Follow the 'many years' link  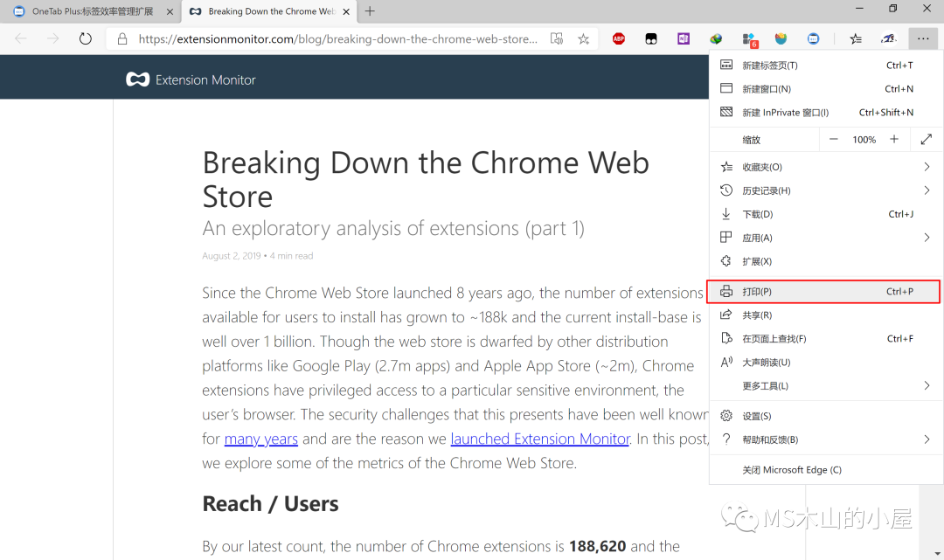click(261, 439)
